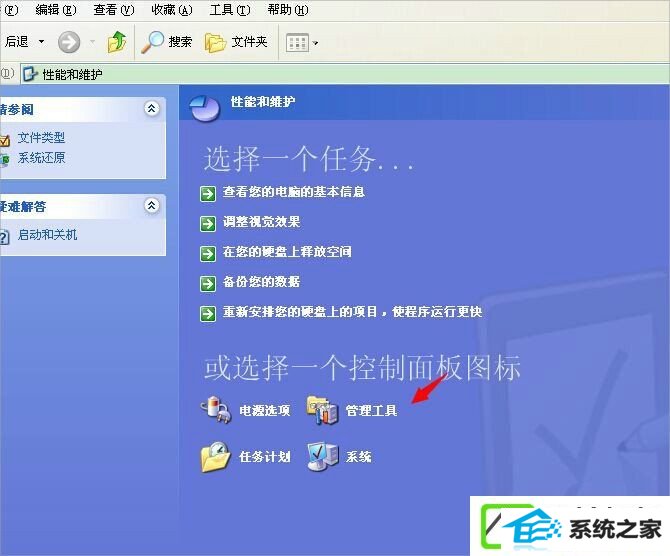
Task: Click the views grid icon
Action: point(297,43)
